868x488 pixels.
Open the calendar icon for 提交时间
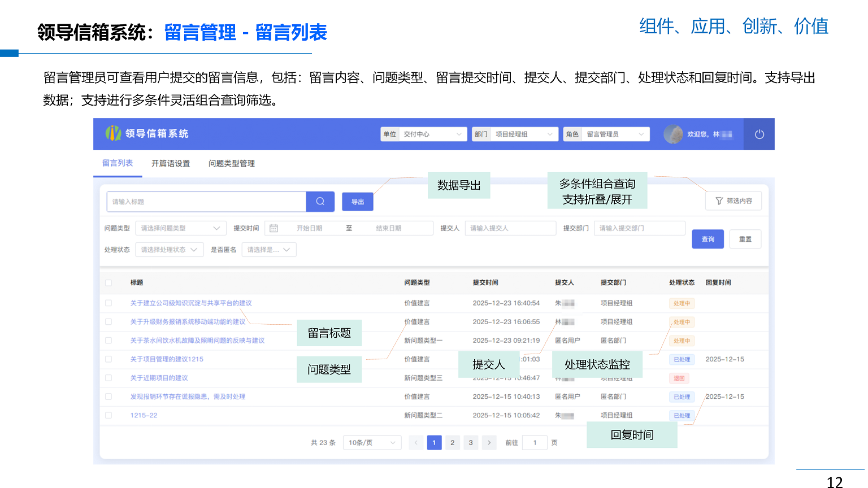point(274,228)
